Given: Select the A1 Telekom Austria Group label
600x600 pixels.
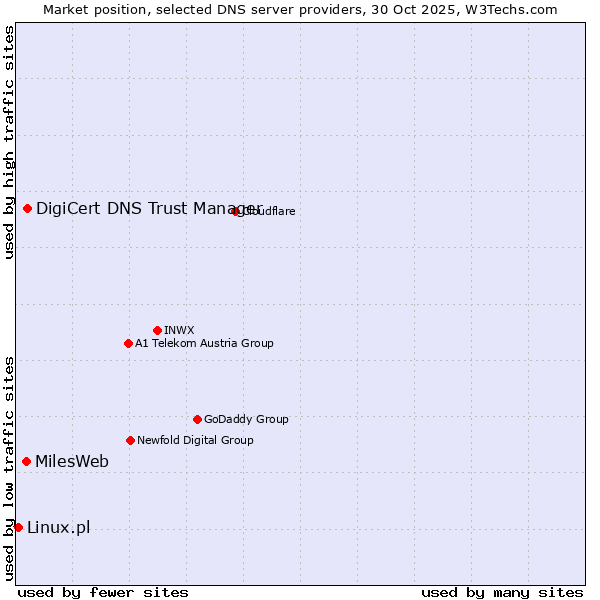Looking at the screenshot, I should pos(204,343).
